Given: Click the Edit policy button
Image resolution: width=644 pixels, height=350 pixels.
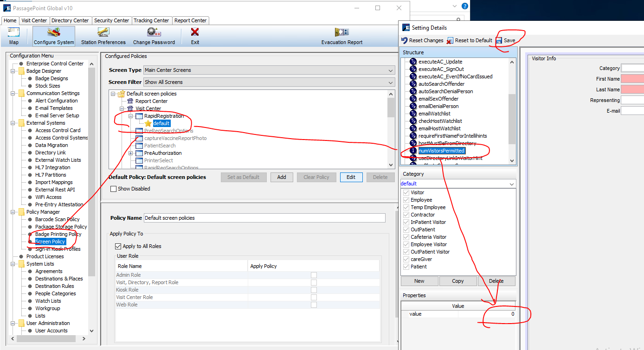Looking at the screenshot, I should [351, 177].
